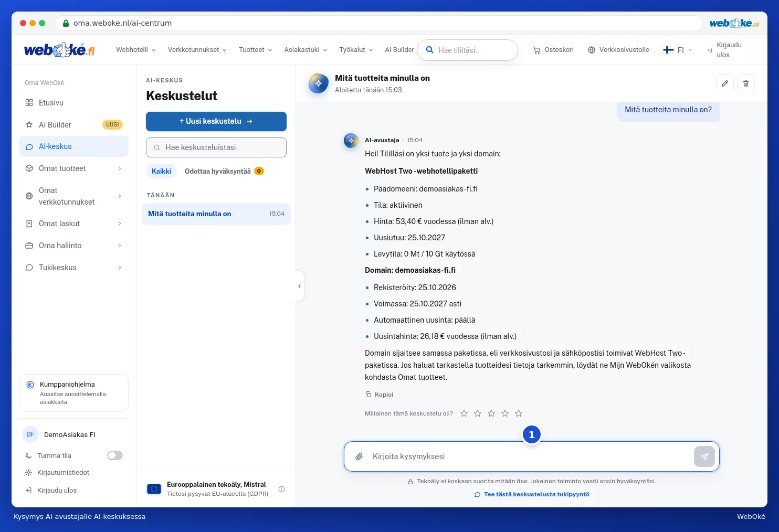Image resolution: width=779 pixels, height=532 pixels.
Task: Open the Webhotelli dropdown menu
Action: (136, 50)
